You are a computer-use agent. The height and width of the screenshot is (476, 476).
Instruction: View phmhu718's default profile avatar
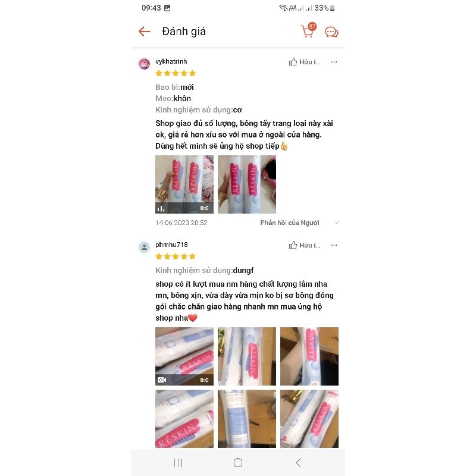pos(145,247)
